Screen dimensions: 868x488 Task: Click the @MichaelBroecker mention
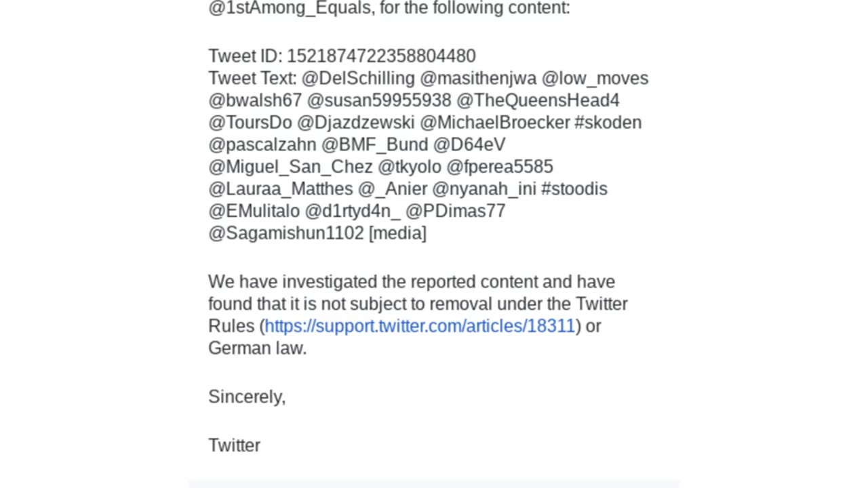(494, 123)
